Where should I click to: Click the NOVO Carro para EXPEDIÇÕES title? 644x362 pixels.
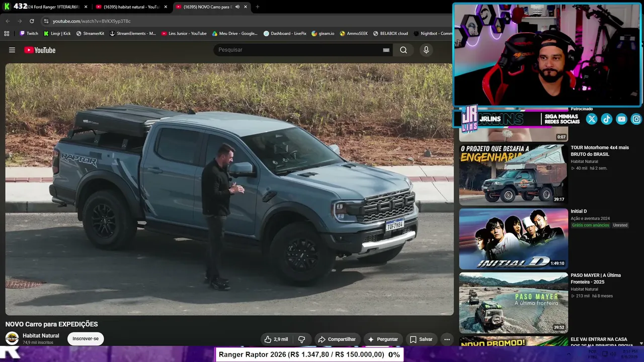click(52, 324)
